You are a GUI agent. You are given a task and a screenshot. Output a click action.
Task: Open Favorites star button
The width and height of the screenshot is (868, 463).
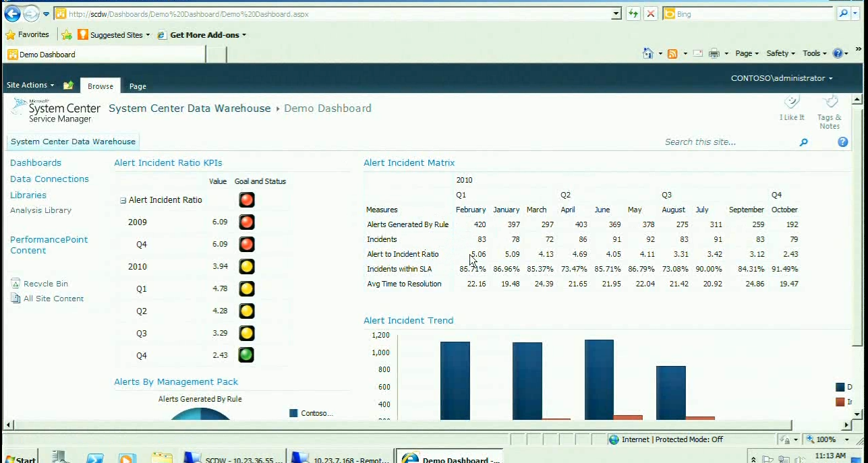tap(27, 34)
